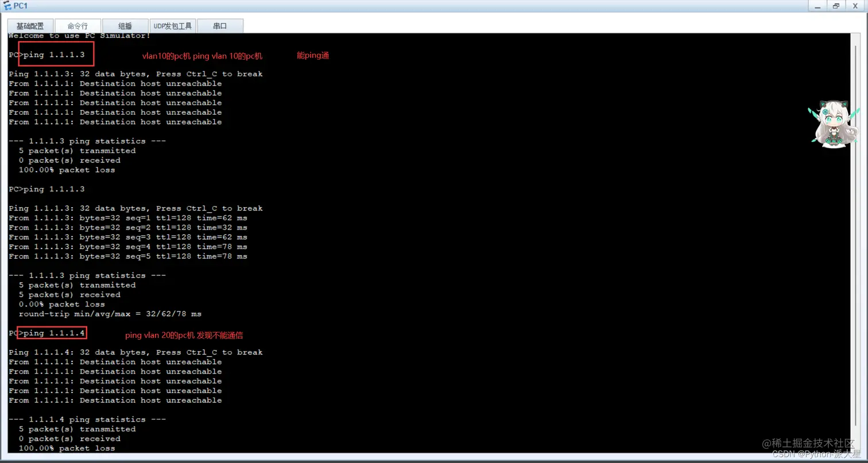Open the UDP发包工具 tab
Image resolution: width=868 pixels, height=463 pixels.
coord(173,26)
